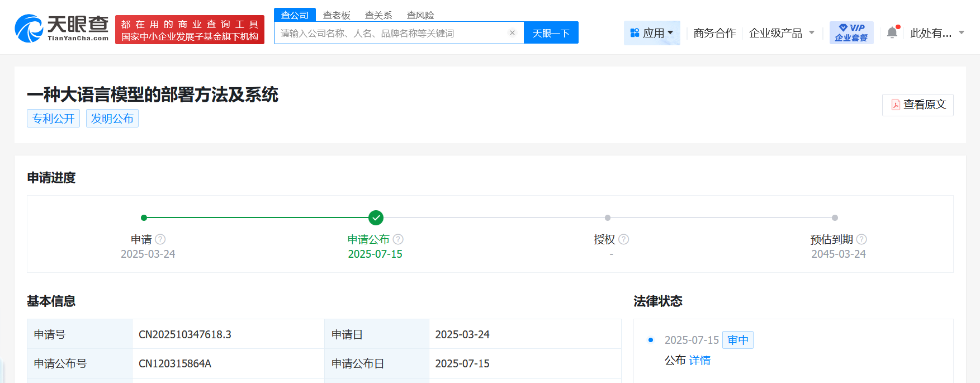Click the 申请 start milestone dot
This screenshot has height=383, width=980.
coord(144,217)
